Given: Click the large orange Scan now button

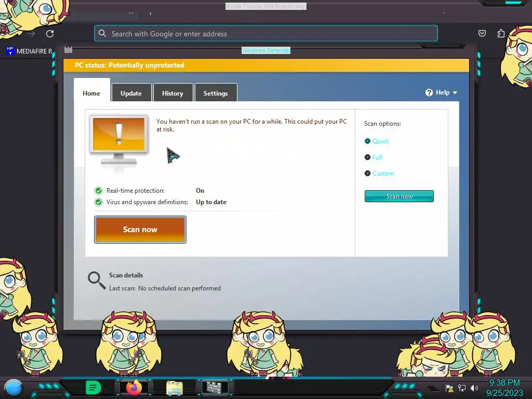Looking at the screenshot, I should pyautogui.click(x=140, y=230).
